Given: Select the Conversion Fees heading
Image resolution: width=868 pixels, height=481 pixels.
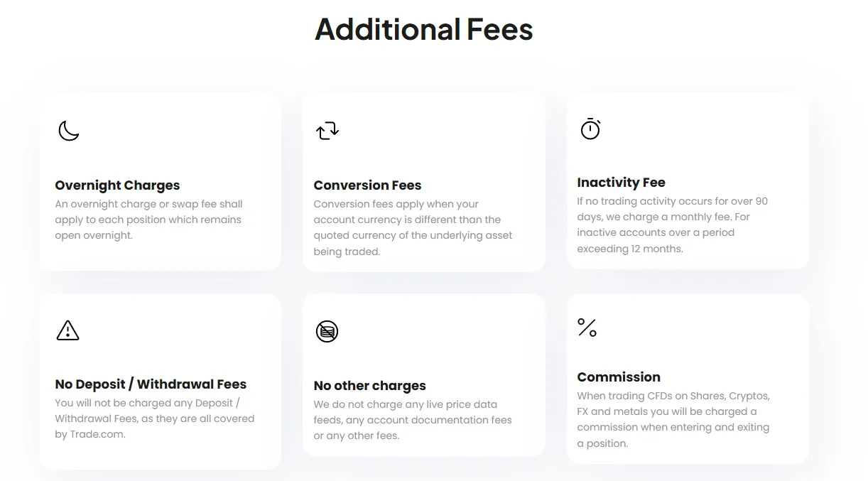Looking at the screenshot, I should [x=367, y=185].
